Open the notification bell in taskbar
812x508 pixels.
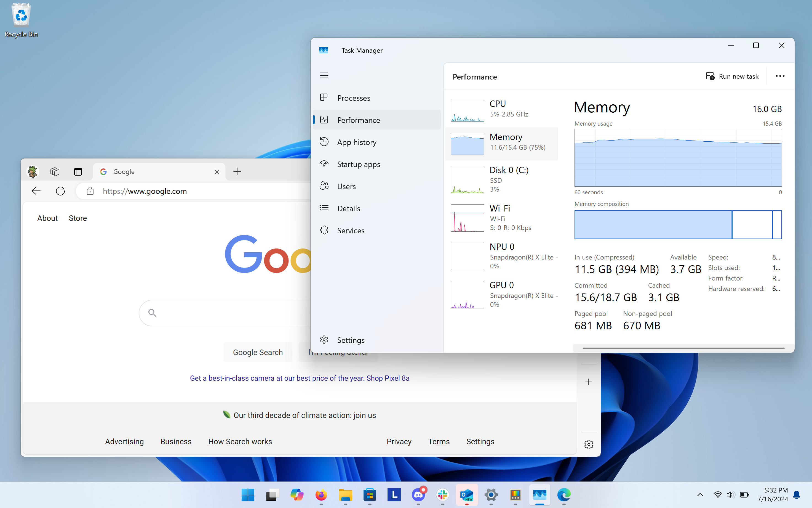(x=797, y=494)
